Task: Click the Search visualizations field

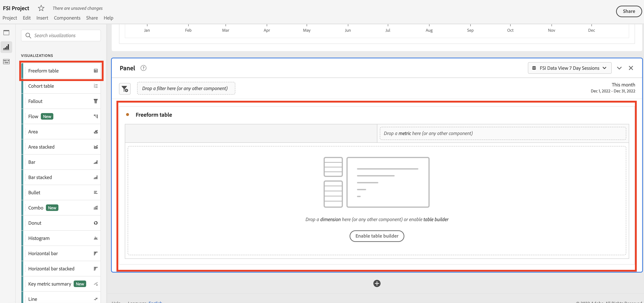Action: (61, 36)
